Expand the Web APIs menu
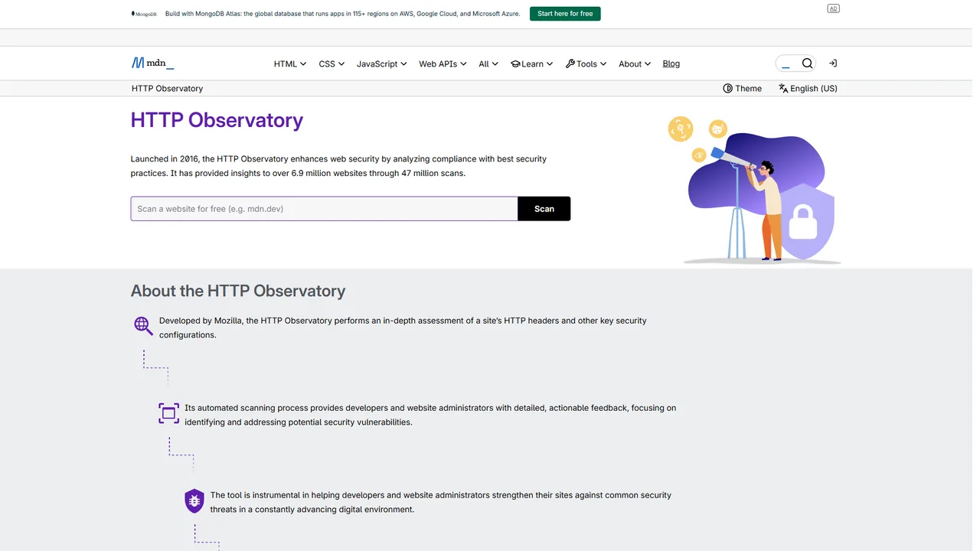Image resolution: width=980 pixels, height=551 pixels. pyautogui.click(x=443, y=64)
